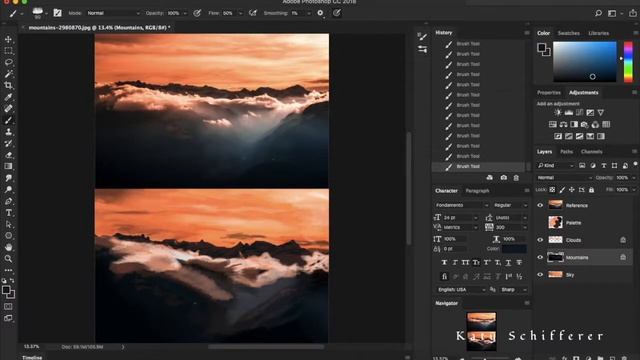Click the status bar arrow next to Doc size
Viewport: 640px width, 360px height.
(122, 347)
